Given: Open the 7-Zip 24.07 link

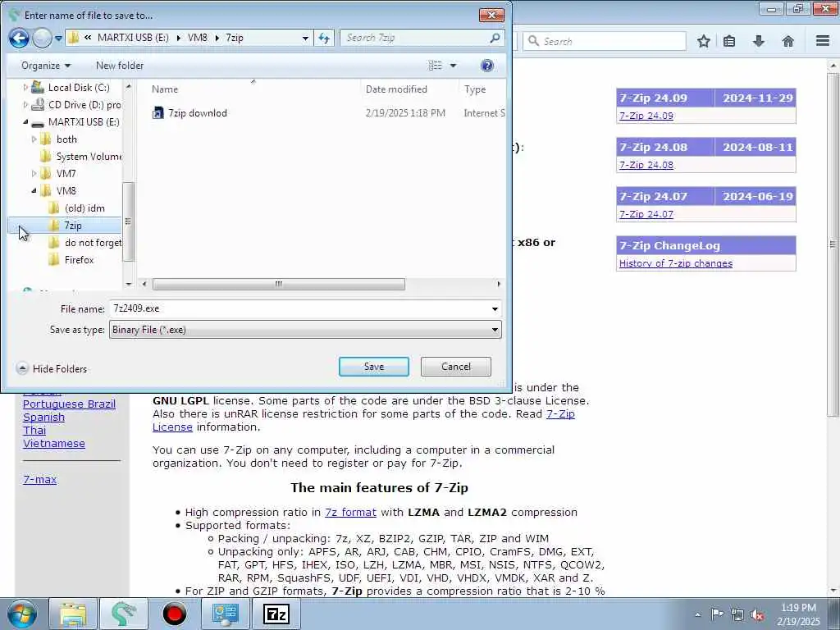Looking at the screenshot, I should tap(646, 214).
